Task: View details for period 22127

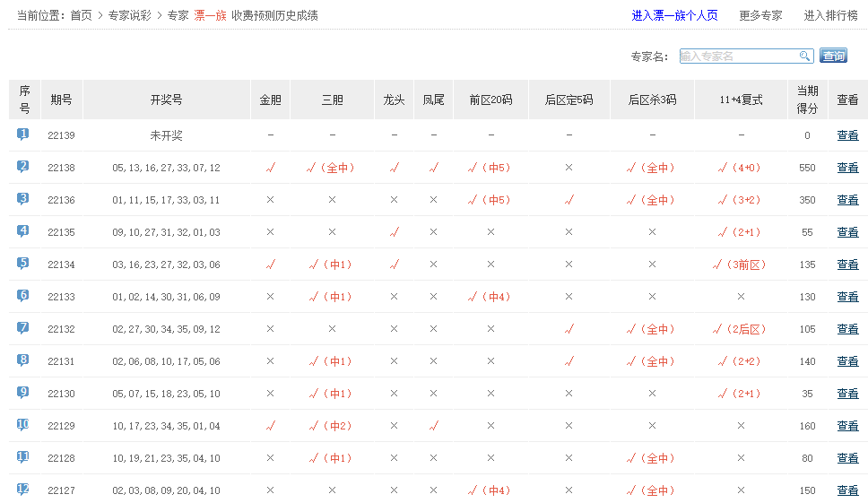Action: pyautogui.click(x=847, y=490)
